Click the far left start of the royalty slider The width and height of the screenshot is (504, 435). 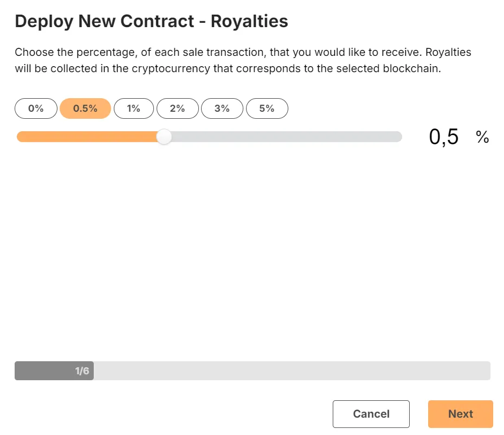pos(20,137)
